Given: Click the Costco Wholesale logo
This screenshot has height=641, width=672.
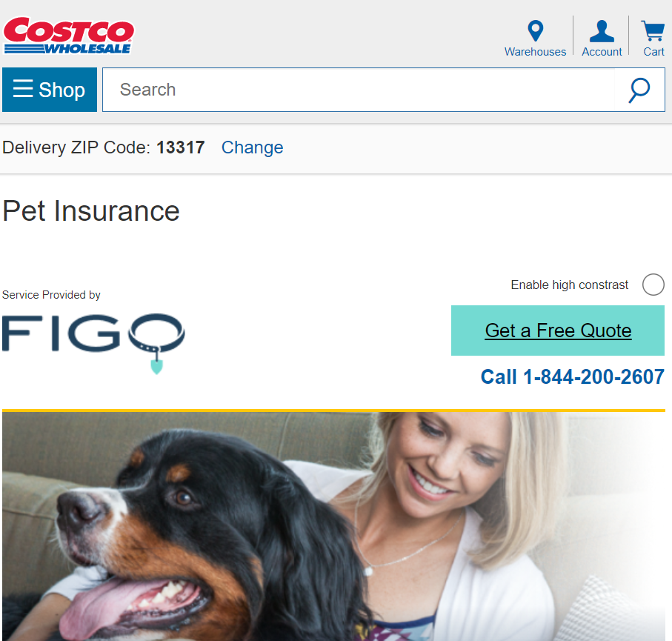Looking at the screenshot, I should click(x=69, y=36).
